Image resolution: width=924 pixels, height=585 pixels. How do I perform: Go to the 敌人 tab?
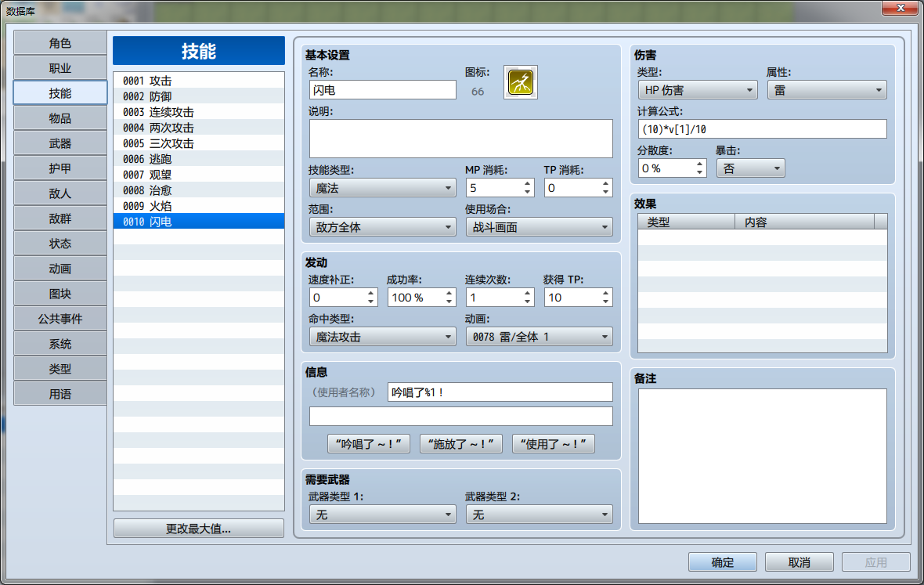coord(60,193)
